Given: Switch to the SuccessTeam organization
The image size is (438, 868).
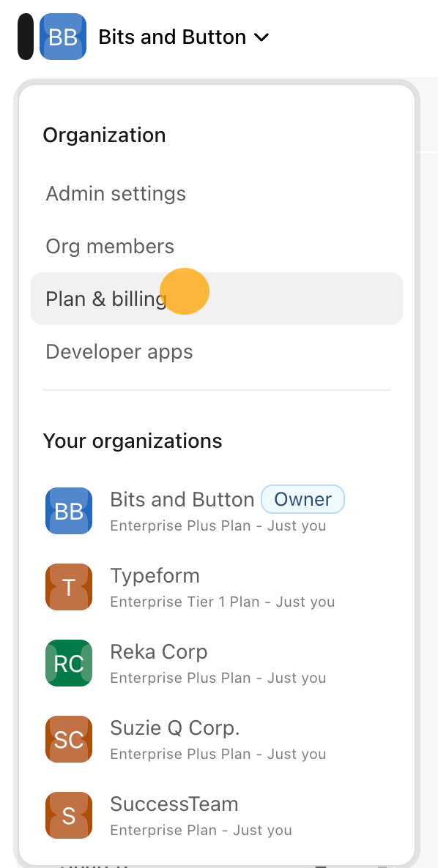Looking at the screenshot, I should [174, 804].
